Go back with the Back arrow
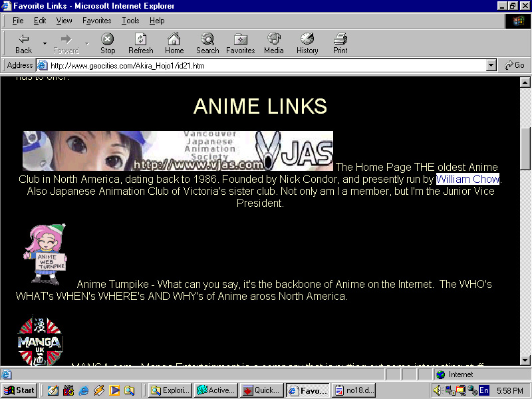The height and width of the screenshot is (399, 532). (23, 43)
